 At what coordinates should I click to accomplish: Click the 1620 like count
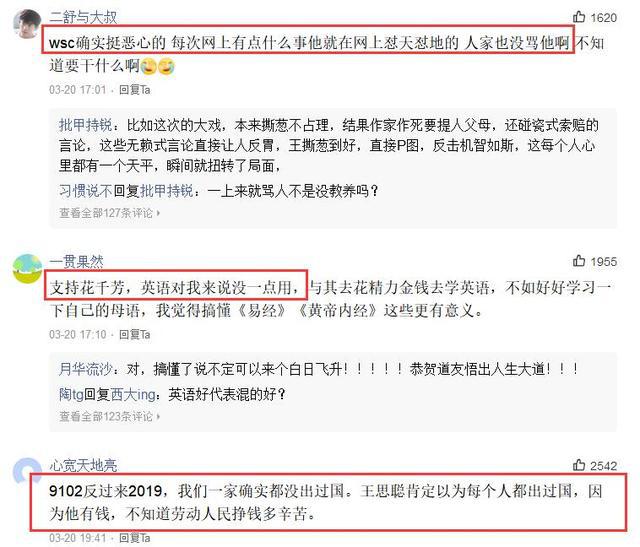(603, 18)
